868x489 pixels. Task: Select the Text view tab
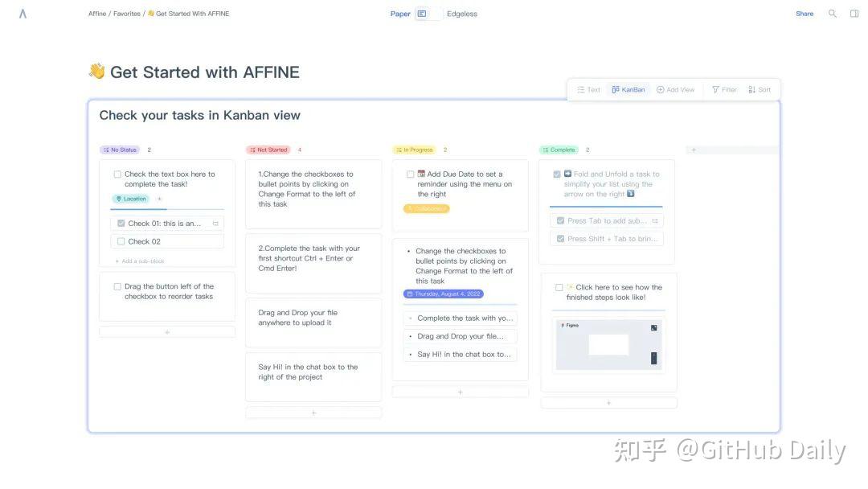tap(588, 90)
